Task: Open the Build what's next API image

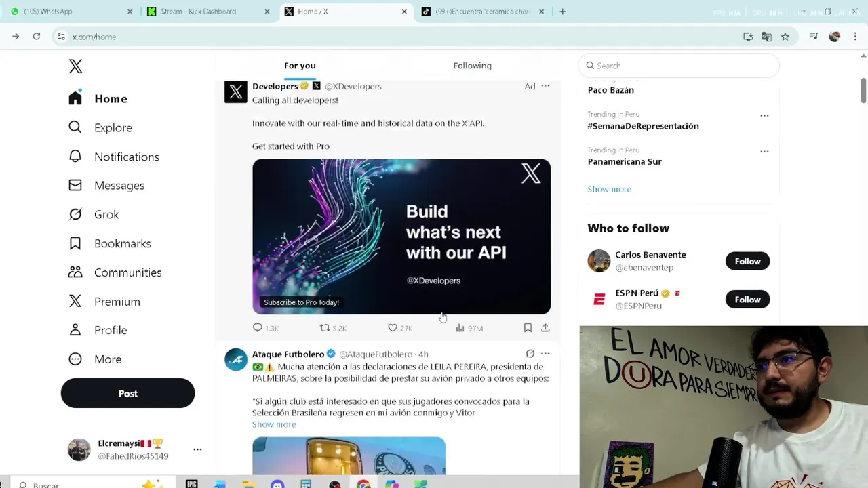Action: click(x=401, y=237)
